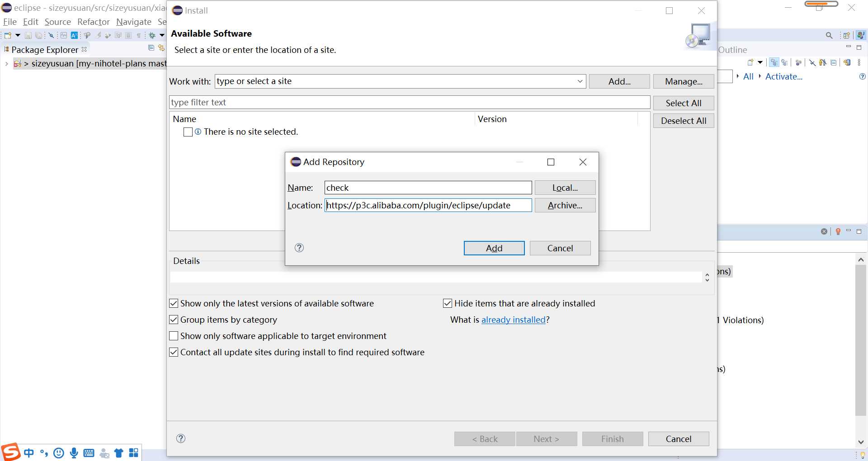Collapse All in Package Explorer
Image resolution: width=868 pixels, height=461 pixels.
(151, 48)
